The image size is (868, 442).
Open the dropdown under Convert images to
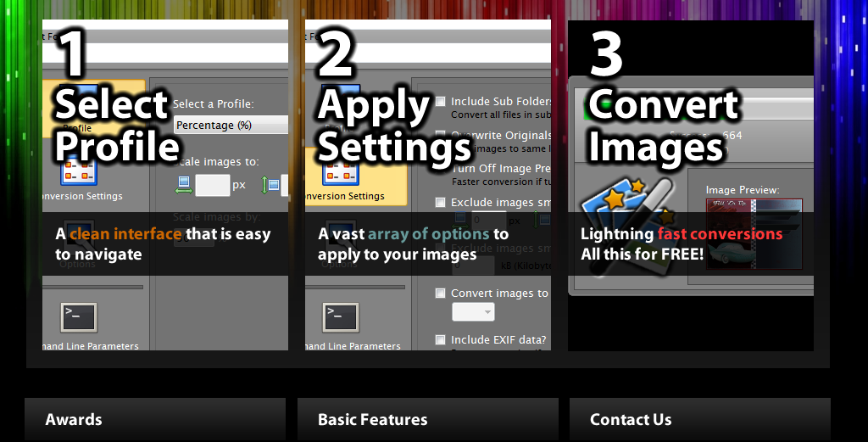pyautogui.click(x=473, y=312)
